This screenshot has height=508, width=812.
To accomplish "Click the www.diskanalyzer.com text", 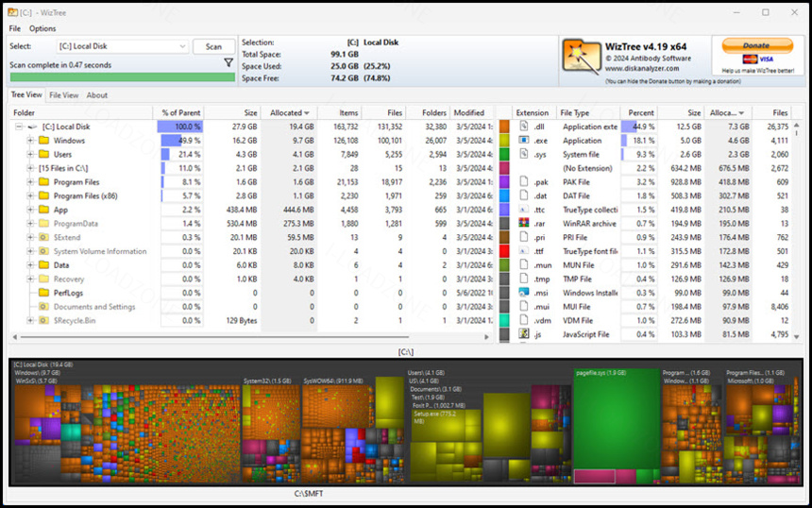I will tap(642, 68).
